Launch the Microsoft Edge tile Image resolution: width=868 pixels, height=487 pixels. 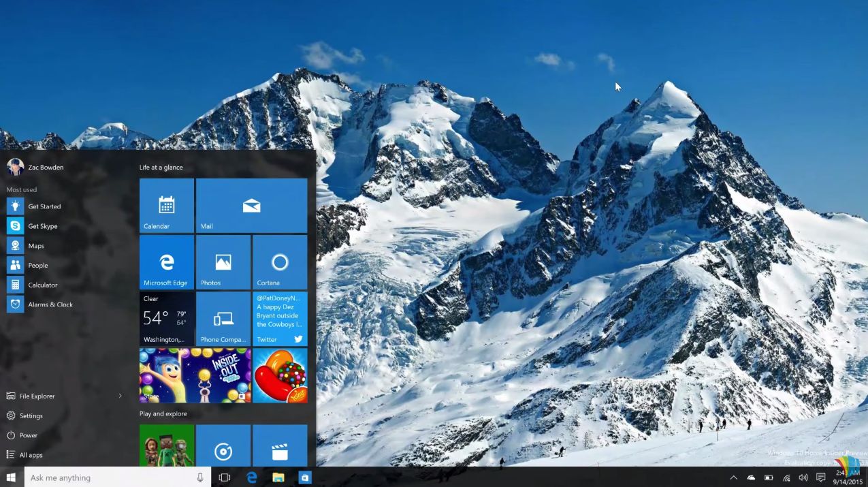click(167, 262)
